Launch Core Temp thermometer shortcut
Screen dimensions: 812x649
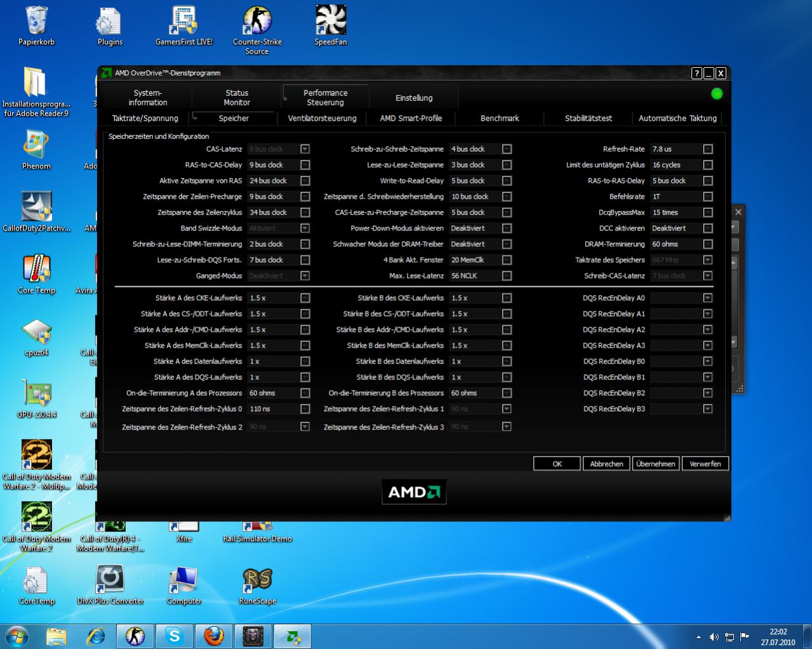(x=36, y=274)
